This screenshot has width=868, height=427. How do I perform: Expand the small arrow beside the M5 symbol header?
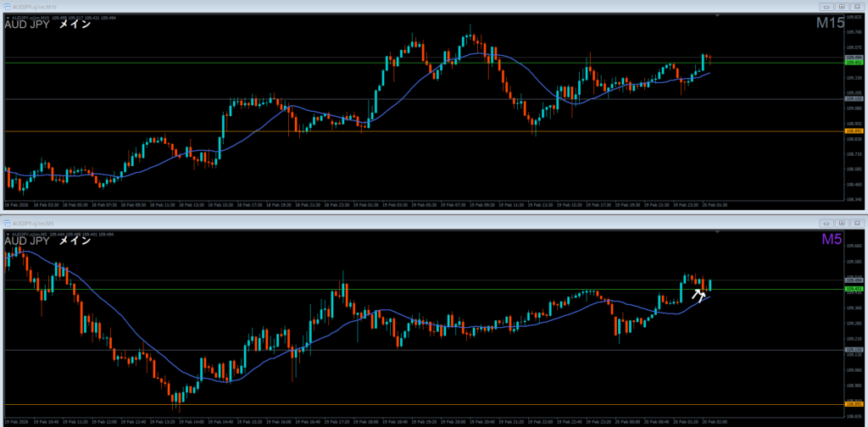click(x=8, y=233)
